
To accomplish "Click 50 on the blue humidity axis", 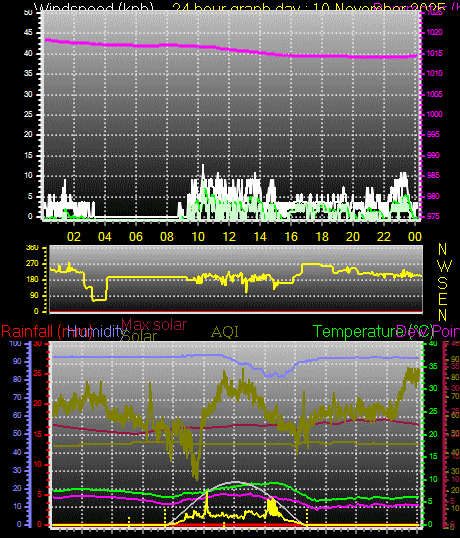I will (x=17, y=434).
